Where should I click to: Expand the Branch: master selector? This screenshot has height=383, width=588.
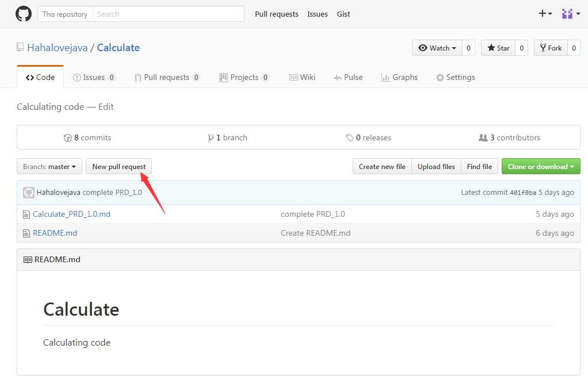[x=49, y=166]
